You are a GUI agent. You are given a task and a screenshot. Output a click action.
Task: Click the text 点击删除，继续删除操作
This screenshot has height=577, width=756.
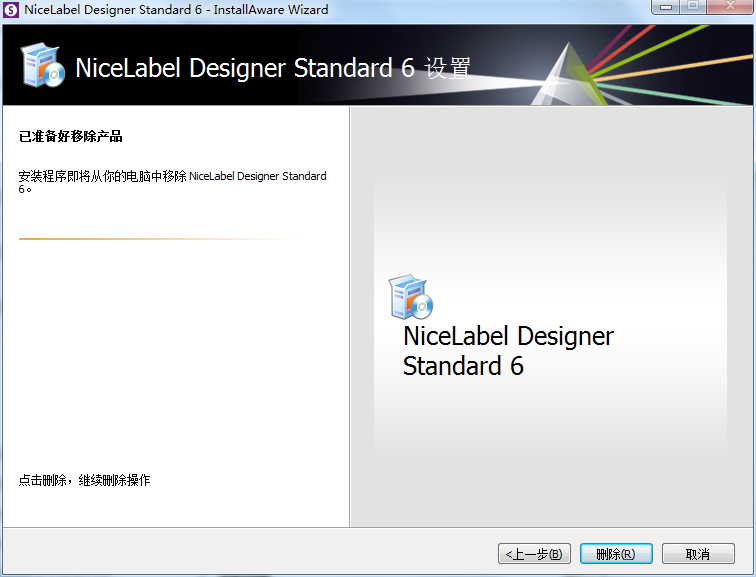point(84,480)
